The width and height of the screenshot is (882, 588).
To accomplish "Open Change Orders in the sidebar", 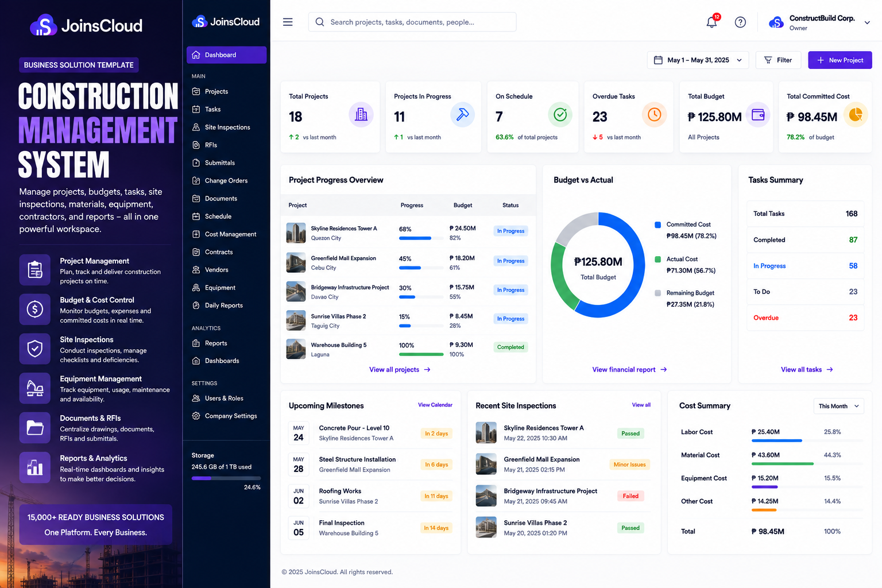I will tap(226, 181).
